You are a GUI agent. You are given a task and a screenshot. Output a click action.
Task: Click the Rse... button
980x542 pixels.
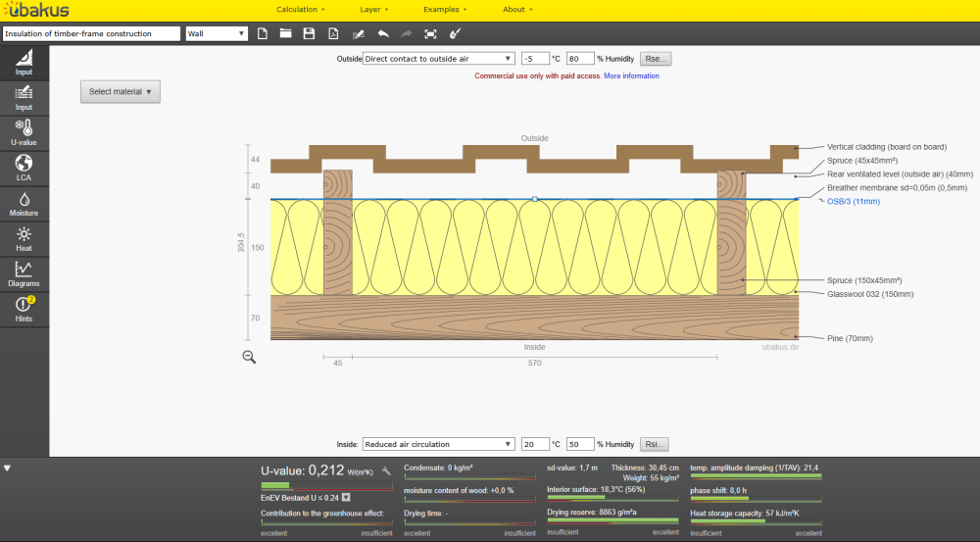[656, 59]
